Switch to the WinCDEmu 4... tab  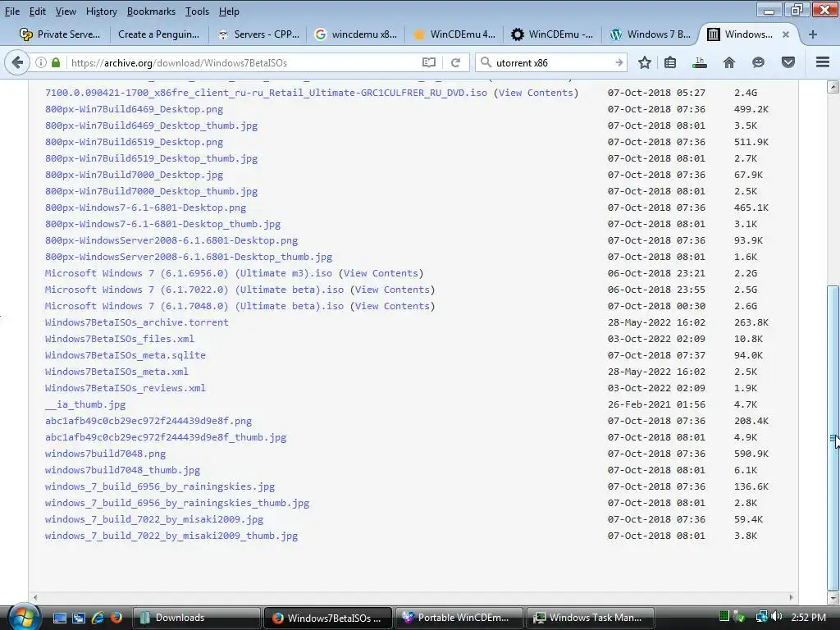[x=454, y=34]
